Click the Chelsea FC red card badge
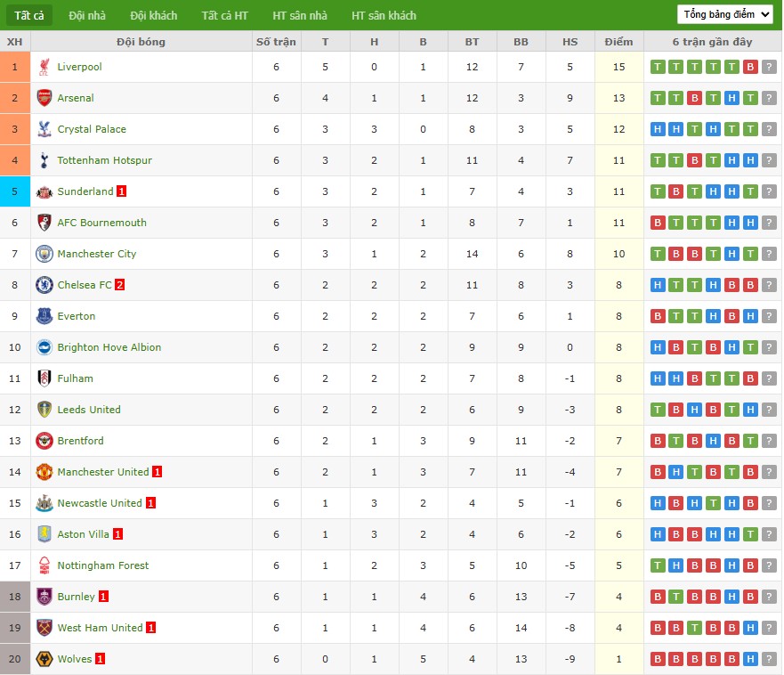This screenshot has height=675, width=784. click(x=120, y=285)
